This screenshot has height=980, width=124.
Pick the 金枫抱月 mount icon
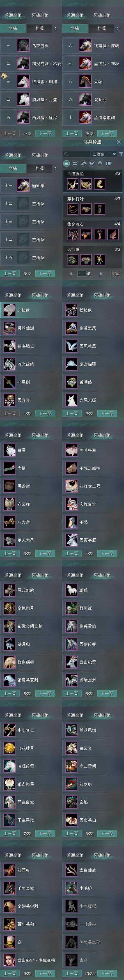[x=9, y=608]
